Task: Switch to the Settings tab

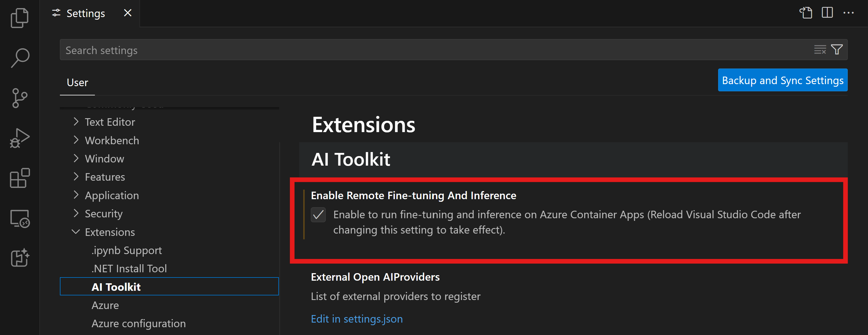Action: point(85,13)
